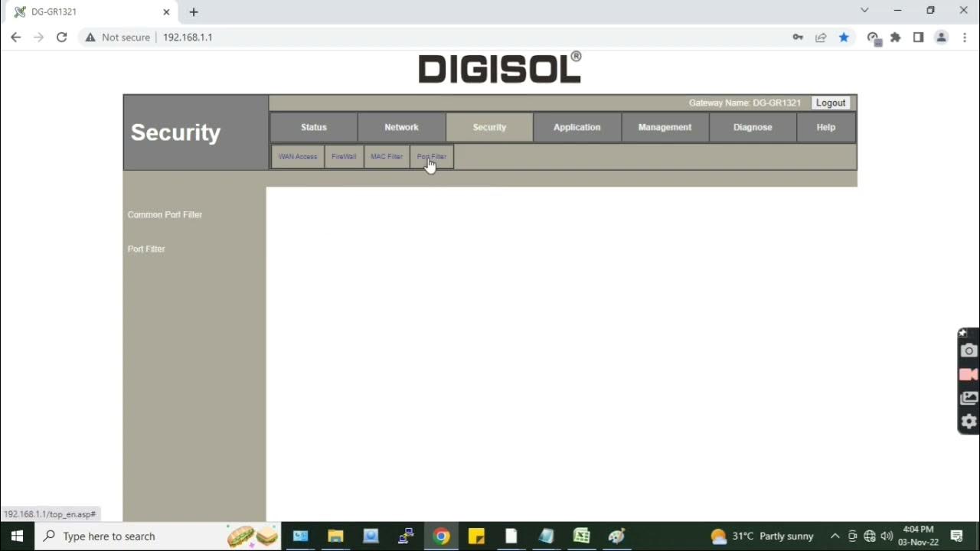Open the notification center icon

tap(956, 536)
